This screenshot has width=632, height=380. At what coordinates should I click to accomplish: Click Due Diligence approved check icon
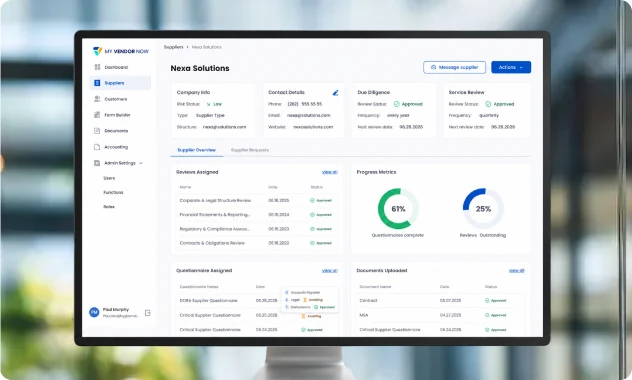point(397,104)
